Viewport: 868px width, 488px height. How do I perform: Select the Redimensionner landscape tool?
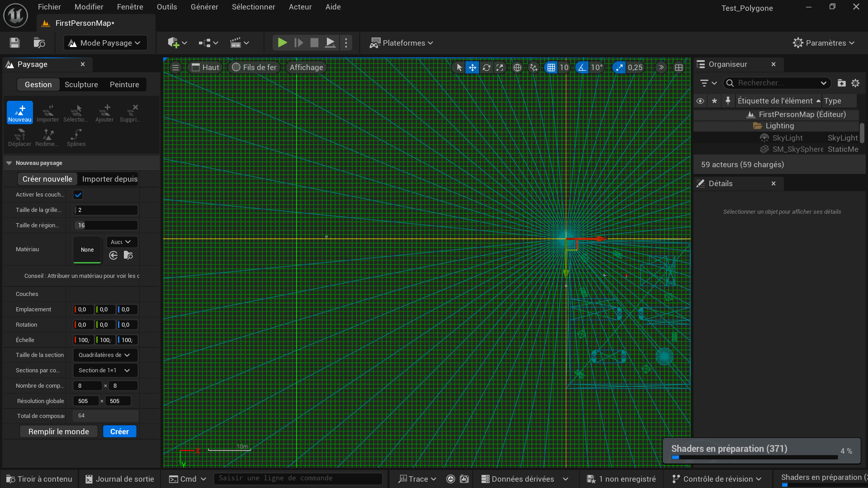click(x=47, y=137)
